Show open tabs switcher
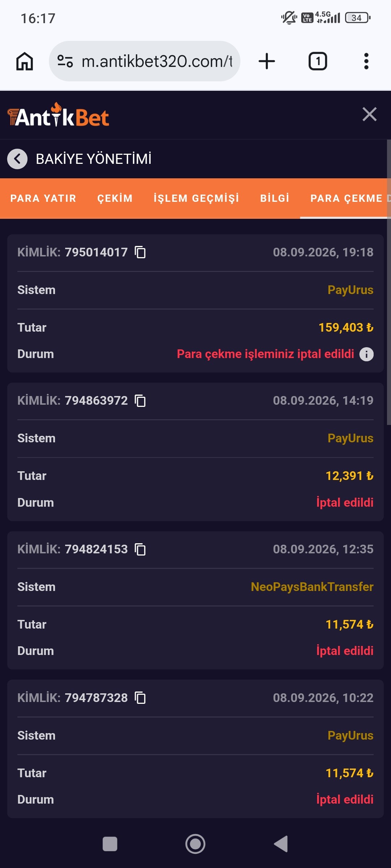391x868 pixels. tap(318, 61)
